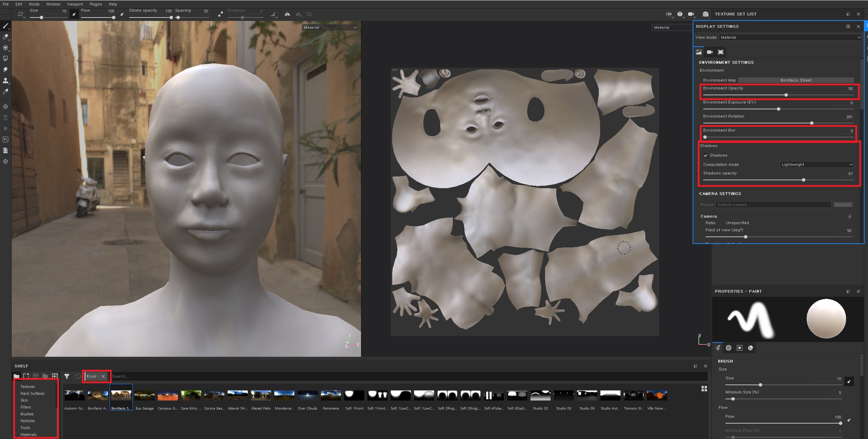Select the Smudge tool
This screenshot has width=868, height=439.
5,70
